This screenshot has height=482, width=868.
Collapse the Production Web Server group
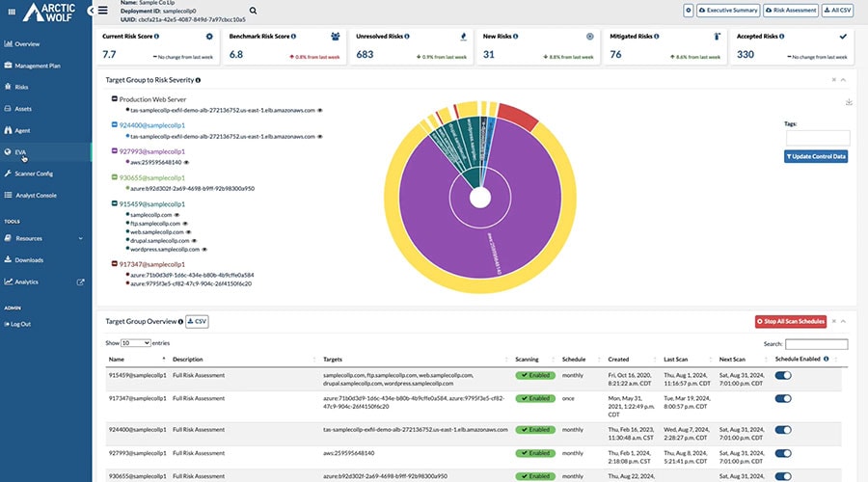tap(113, 99)
